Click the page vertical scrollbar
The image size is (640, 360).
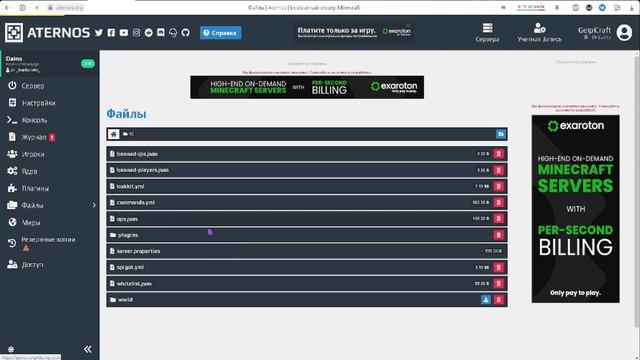click(637, 192)
